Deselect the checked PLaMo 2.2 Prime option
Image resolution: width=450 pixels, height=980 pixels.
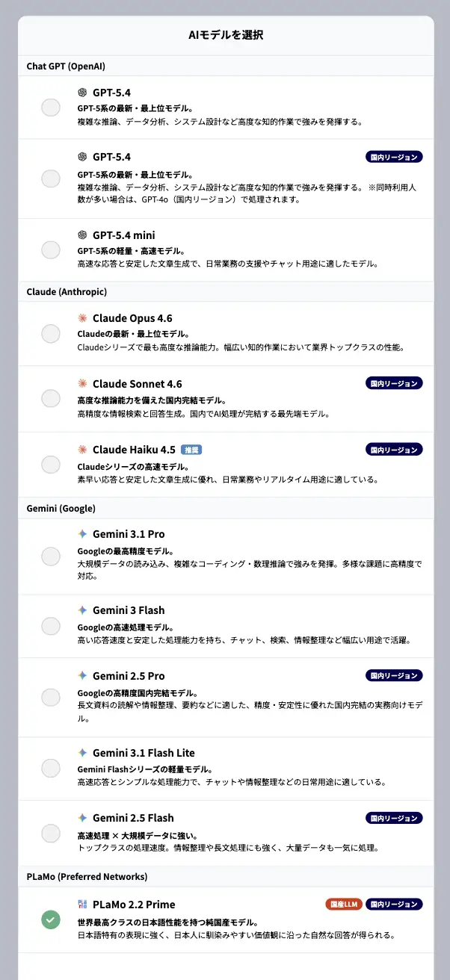tap(50, 919)
